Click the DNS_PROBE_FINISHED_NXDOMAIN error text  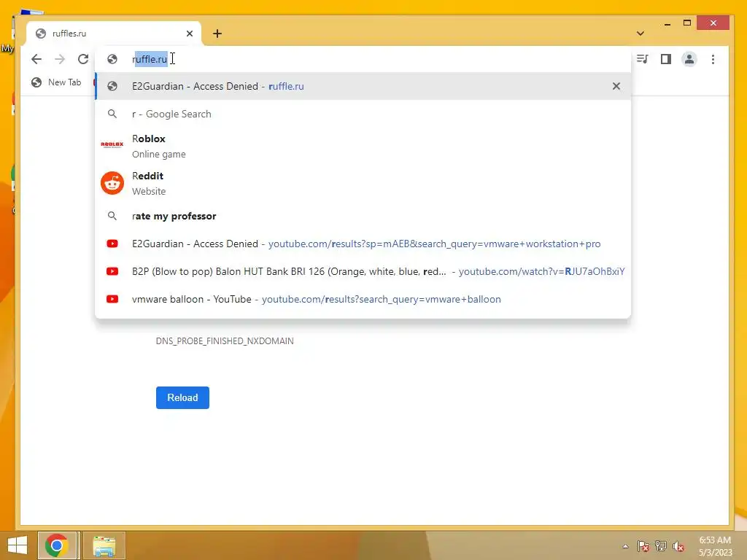click(225, 341)
